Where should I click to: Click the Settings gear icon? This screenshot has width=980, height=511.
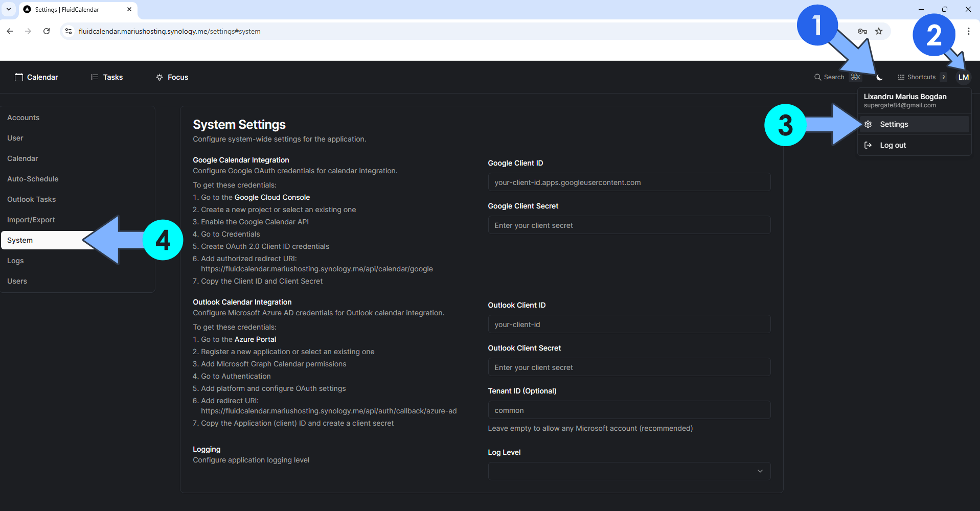(868, 124)
